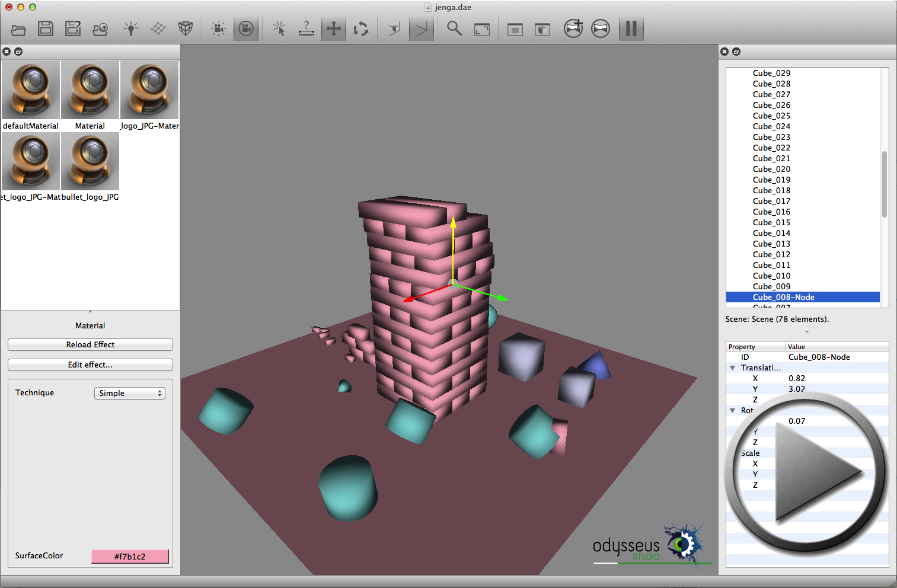Click the ID value Cube_008-Node
897x588 pixels.
coord(819,357)
